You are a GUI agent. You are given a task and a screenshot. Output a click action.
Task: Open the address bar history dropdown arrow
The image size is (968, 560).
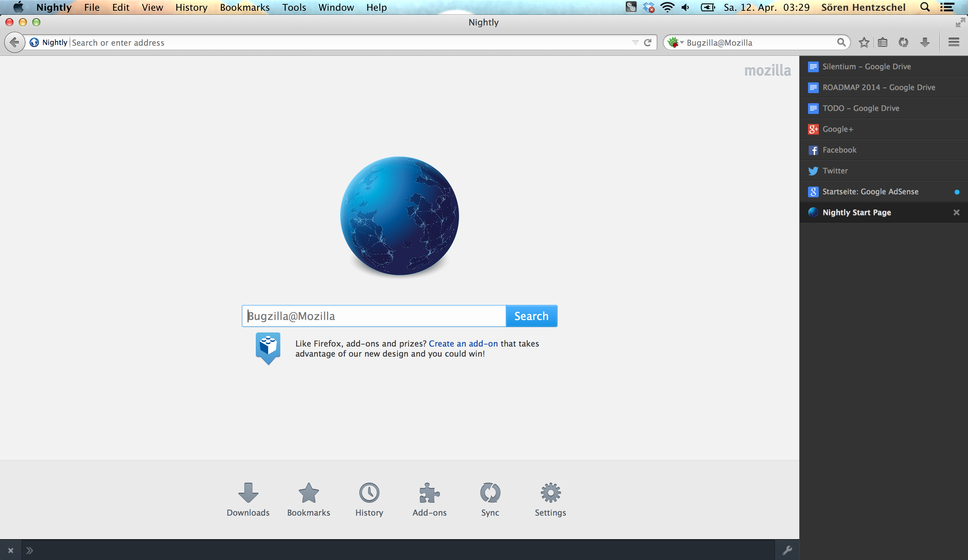coord(635,43)
